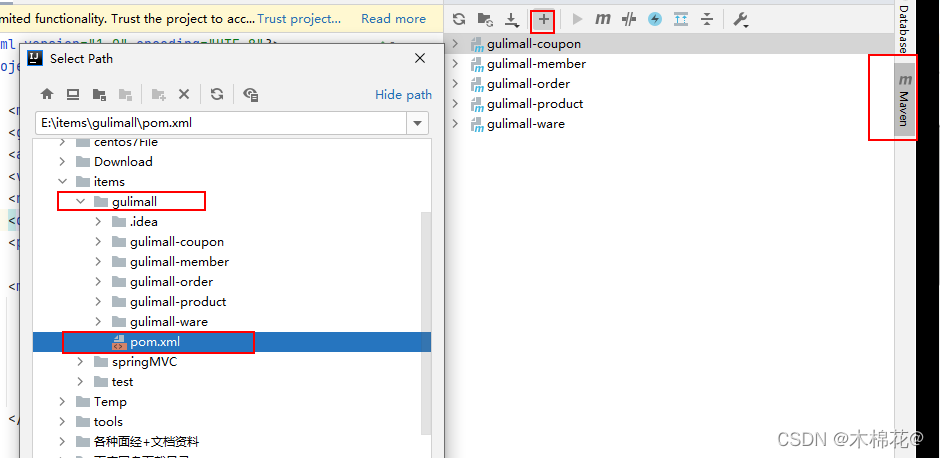940x458 pixels.
Task: Generate sources and update folders icon
Action: (x=485, y=19)
